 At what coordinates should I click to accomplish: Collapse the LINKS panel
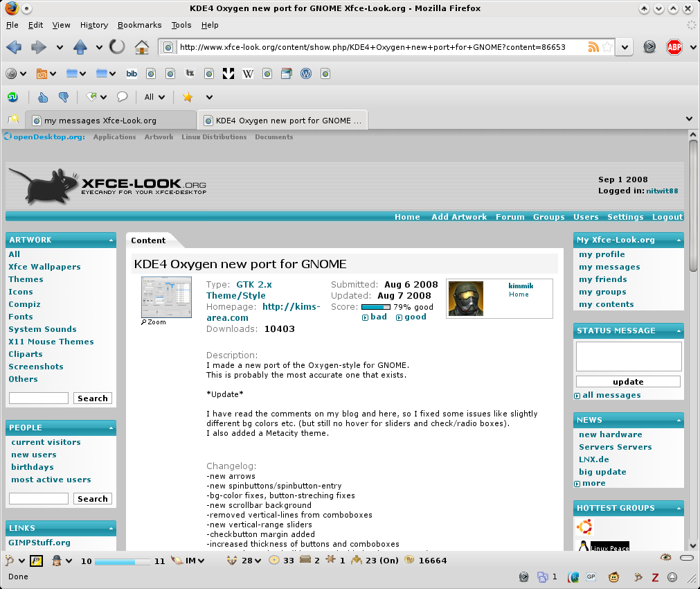[x=111, y=529]
